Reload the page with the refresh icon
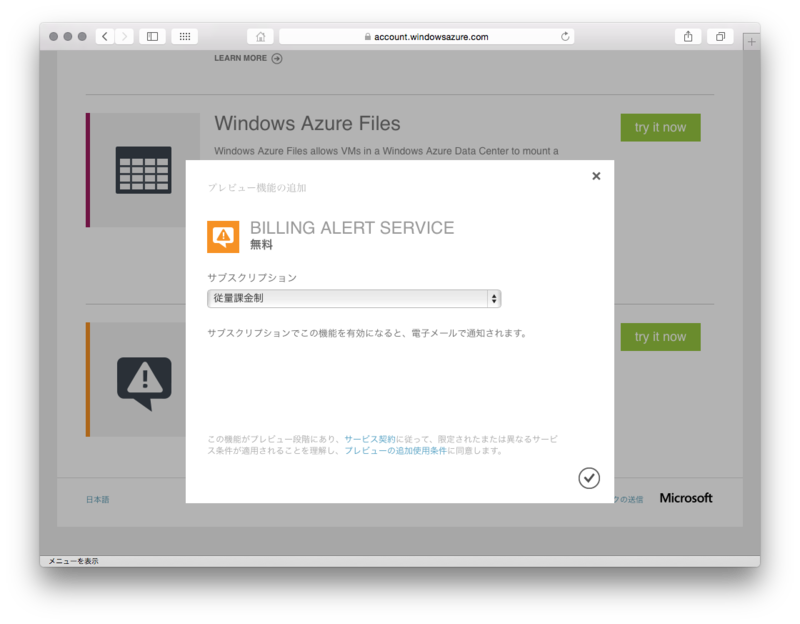The image size is (800, 624). coord(565,37)
